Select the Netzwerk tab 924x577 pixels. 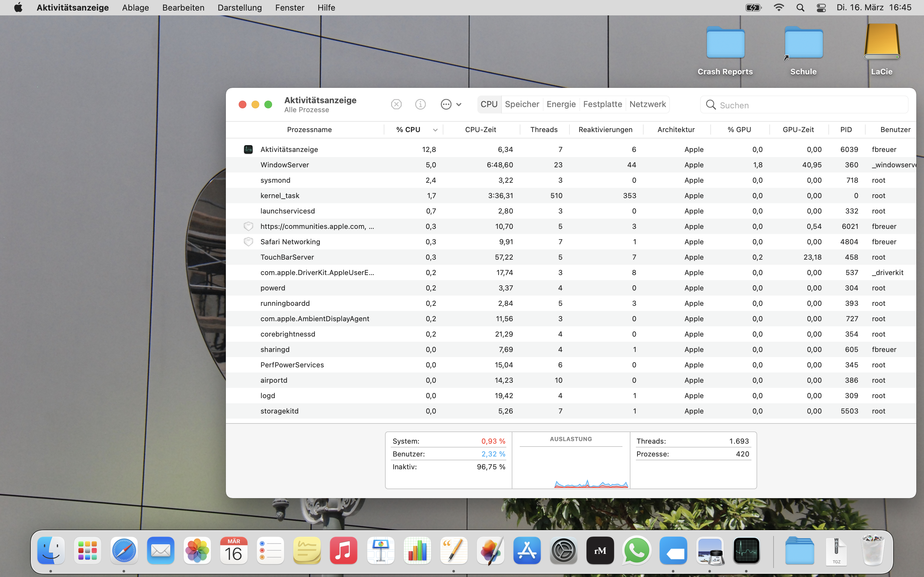[647, 104]
